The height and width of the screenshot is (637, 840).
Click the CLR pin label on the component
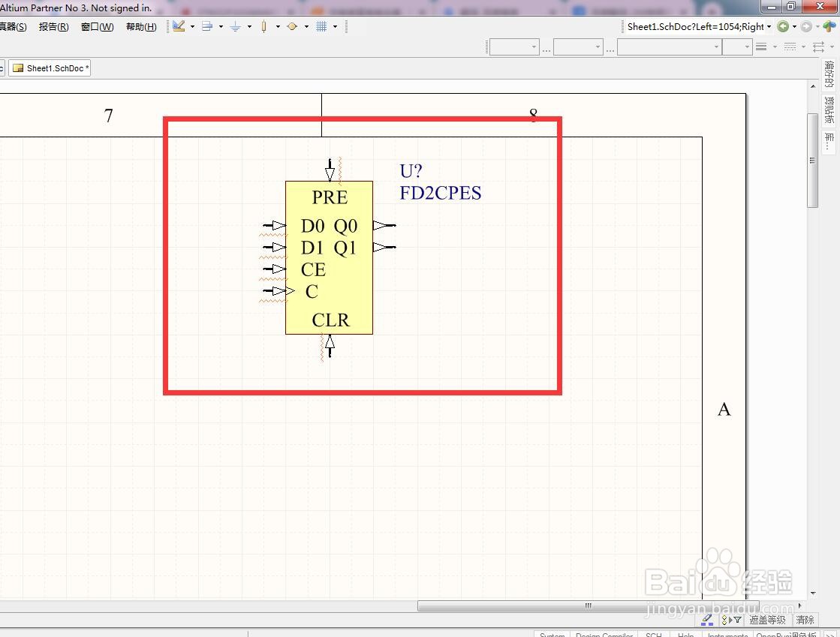click(x=330, y=320)
